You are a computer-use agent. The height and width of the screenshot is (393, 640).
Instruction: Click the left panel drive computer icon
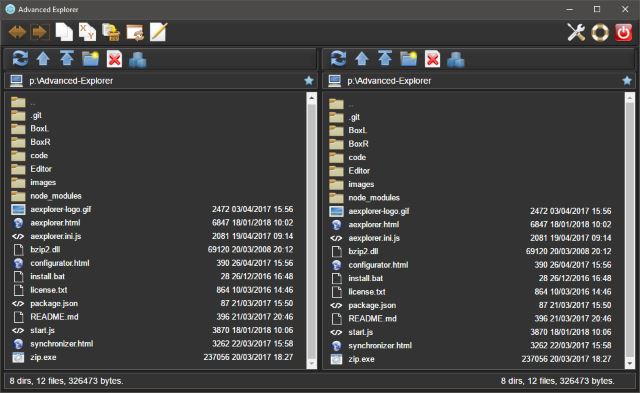point(16,81)
